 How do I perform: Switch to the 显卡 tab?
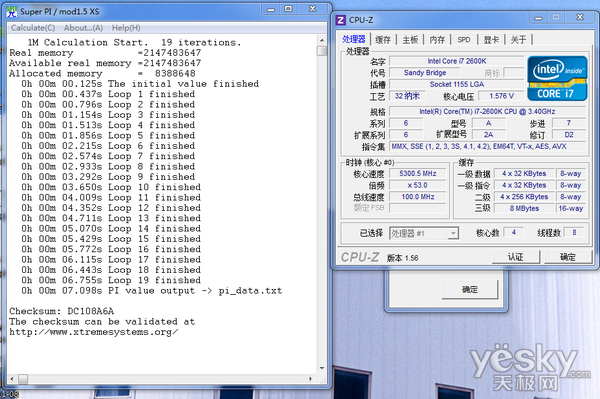tap(491, 39)
